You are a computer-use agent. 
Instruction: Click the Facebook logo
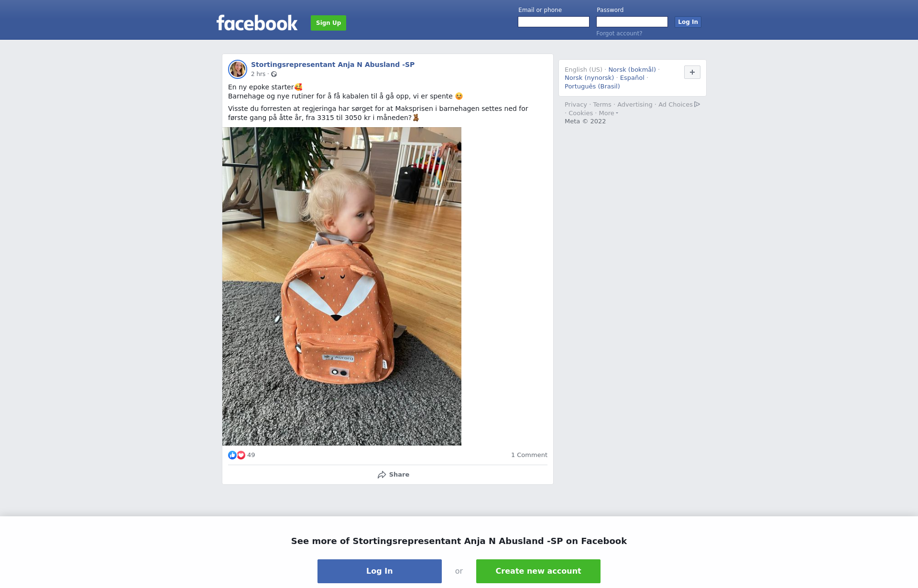click(257, 22)
